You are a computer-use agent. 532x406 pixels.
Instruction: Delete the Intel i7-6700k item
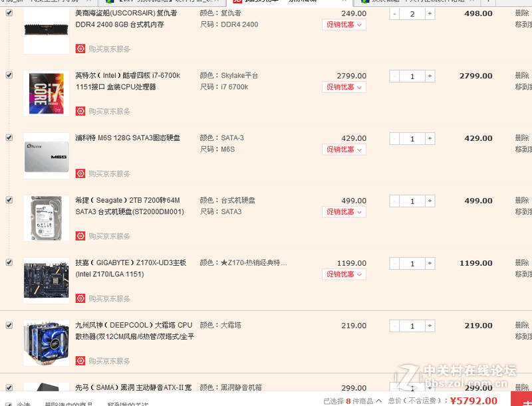[x=522, y=75]
